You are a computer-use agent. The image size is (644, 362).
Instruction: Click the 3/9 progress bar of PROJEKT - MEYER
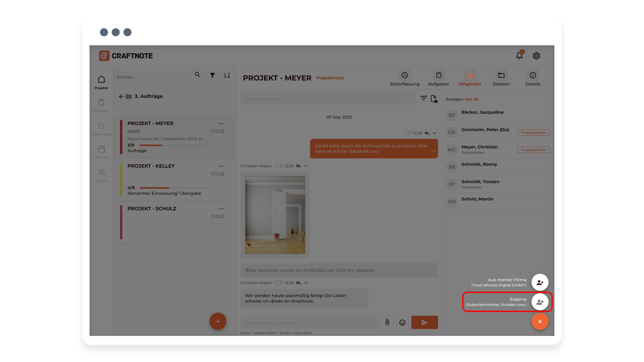click(x=173, y=145)
